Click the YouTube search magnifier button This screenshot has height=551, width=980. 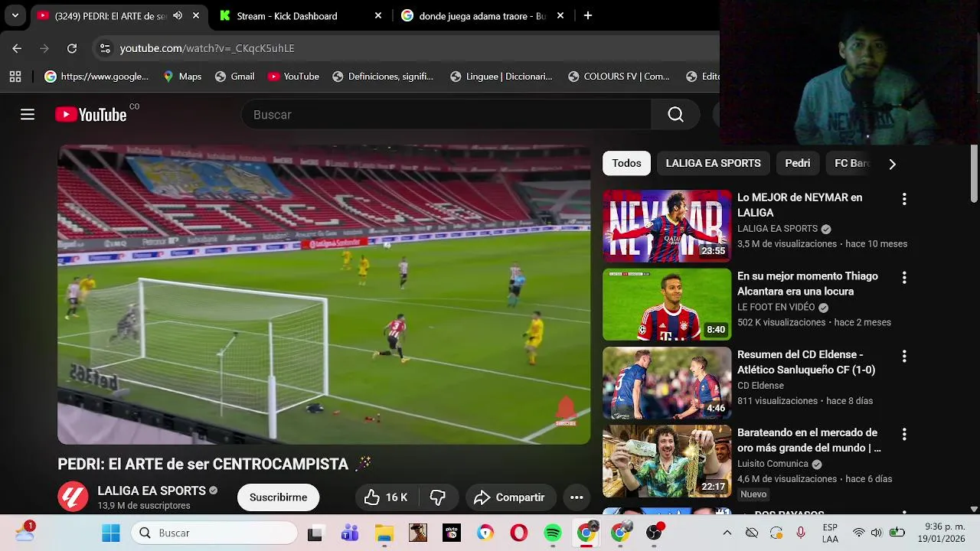point(675,115)
